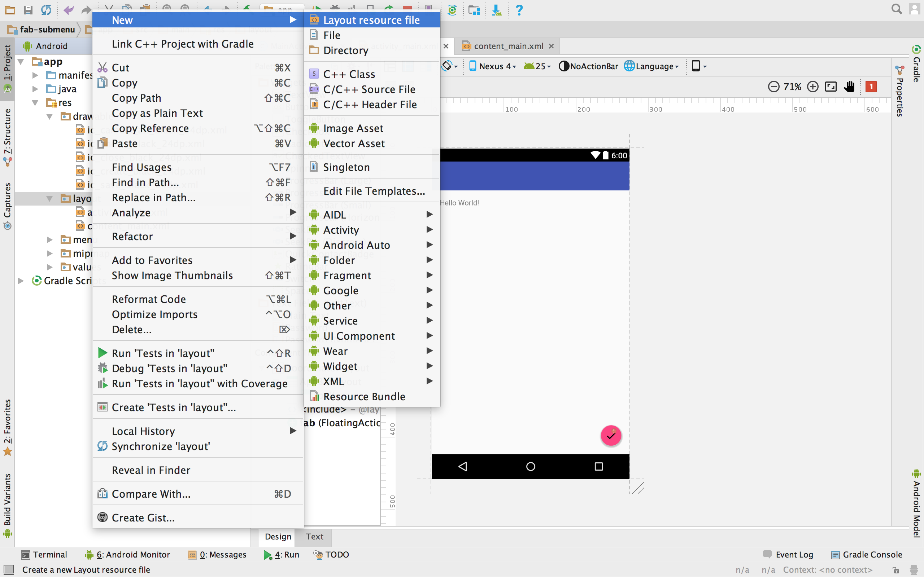Expand the manifests folder
This screenshot has width=924, height=577.
coord(35,75)
